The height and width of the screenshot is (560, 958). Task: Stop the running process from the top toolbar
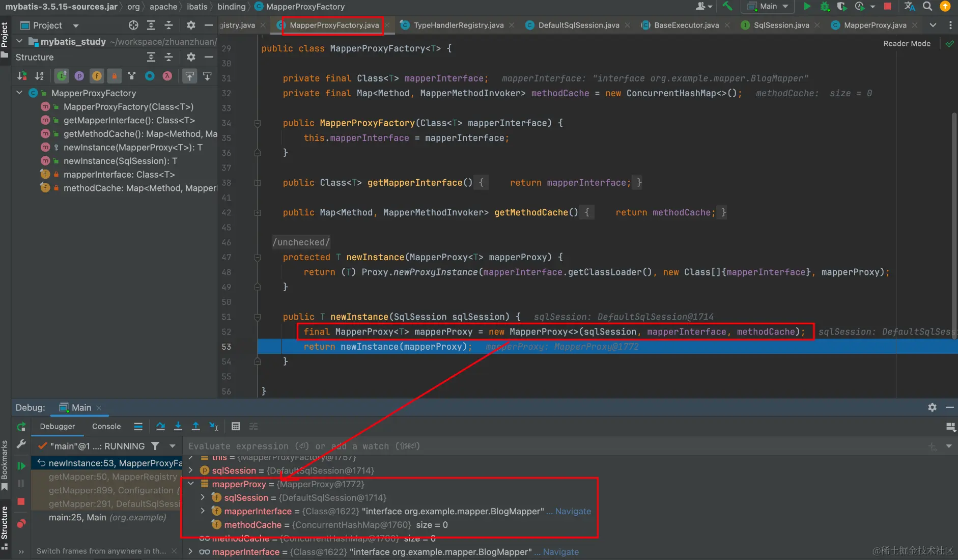click(x=888, y=7)
